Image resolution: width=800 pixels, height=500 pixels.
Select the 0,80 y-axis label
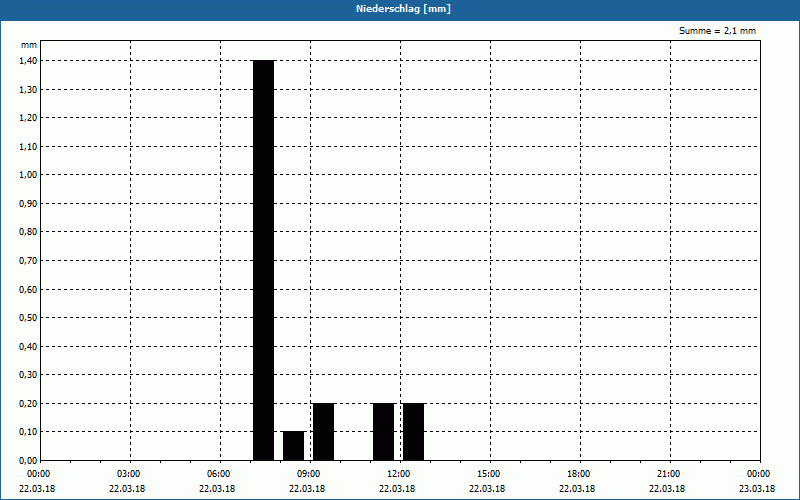click(29, 232)
